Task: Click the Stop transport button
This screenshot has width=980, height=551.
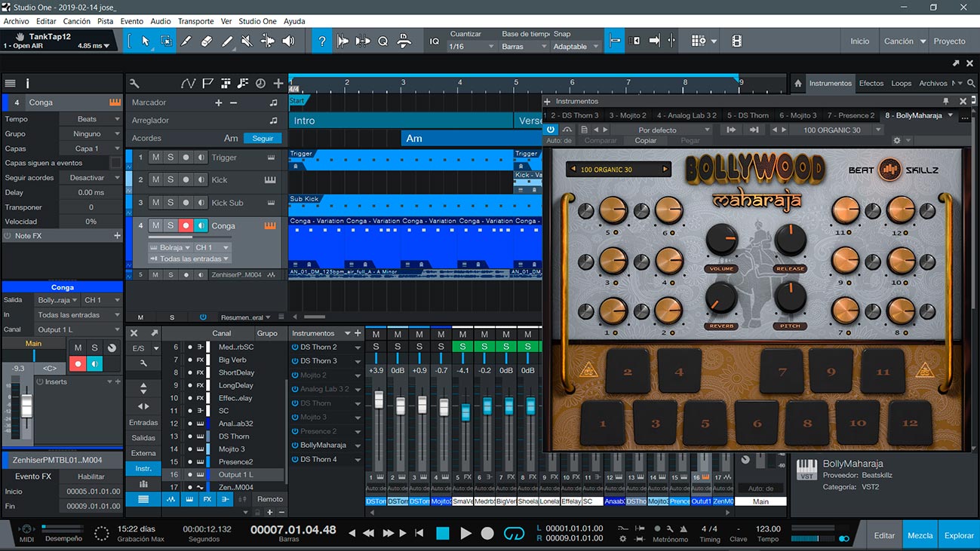Action: pos(443,533)
